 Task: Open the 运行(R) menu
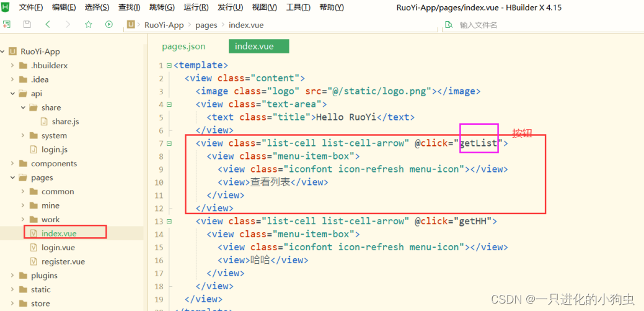click(x=196, y=7)
